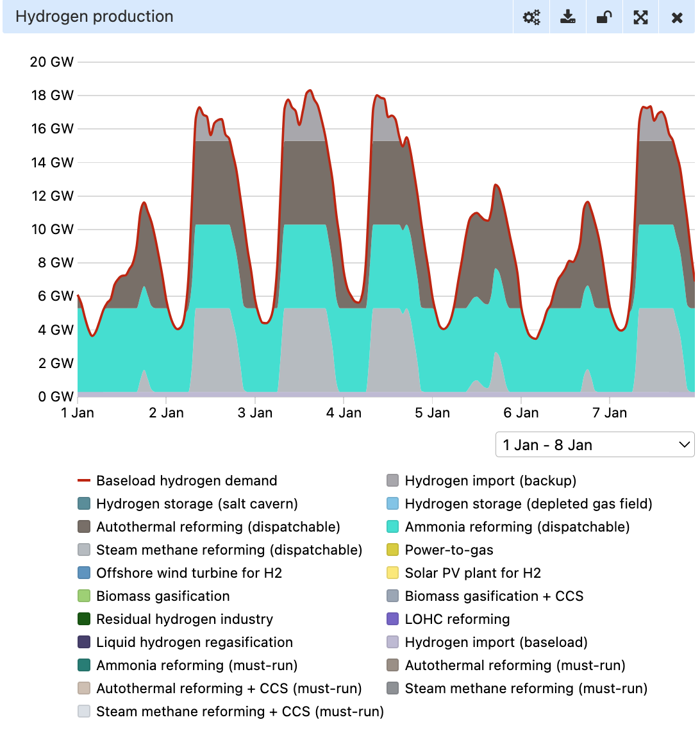The height and width of the screenshot is (731, 700).
Task: Toggle Hydrogen import (backup) legend entry
Action: coord(481,481)
